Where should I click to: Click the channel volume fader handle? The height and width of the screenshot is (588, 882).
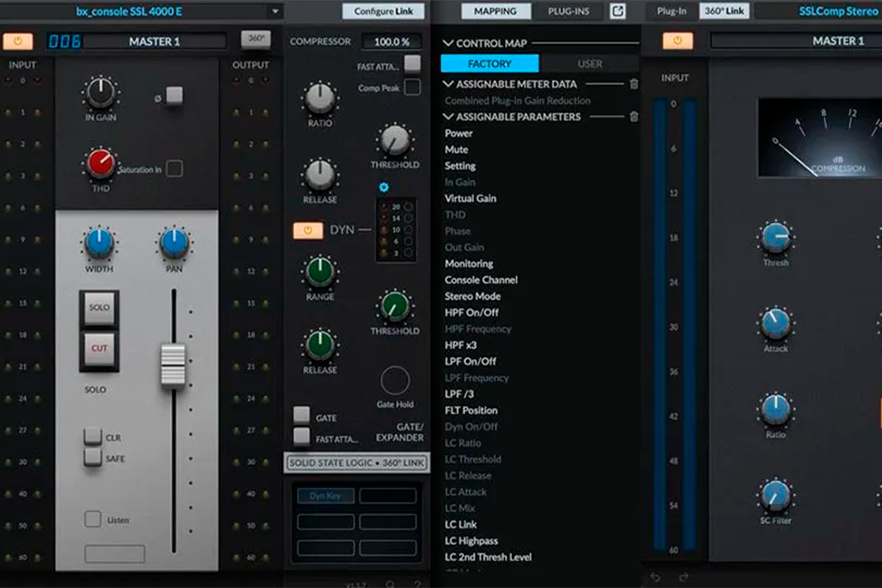pos(173,365)
